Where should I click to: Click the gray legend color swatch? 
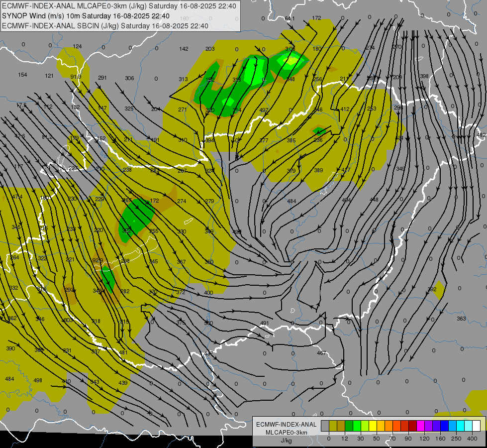coord(325,426)
